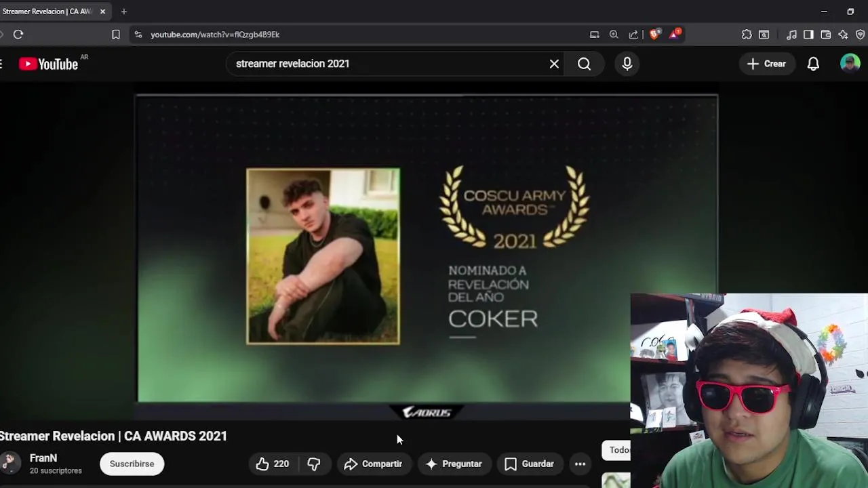Click the 20 suscriptores text
868x488 pixels.
[x=56, y=470]
